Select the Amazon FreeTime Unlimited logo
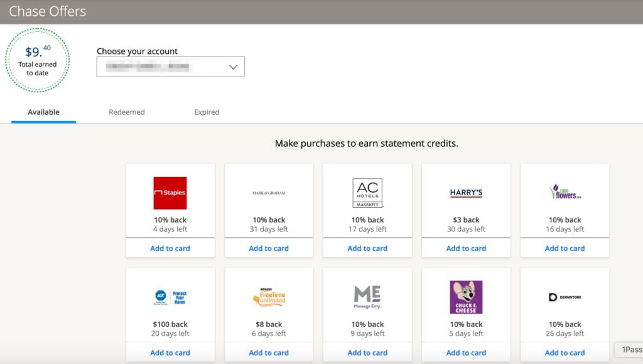This screenshot has width=643, height=364. tap(269, 297)
